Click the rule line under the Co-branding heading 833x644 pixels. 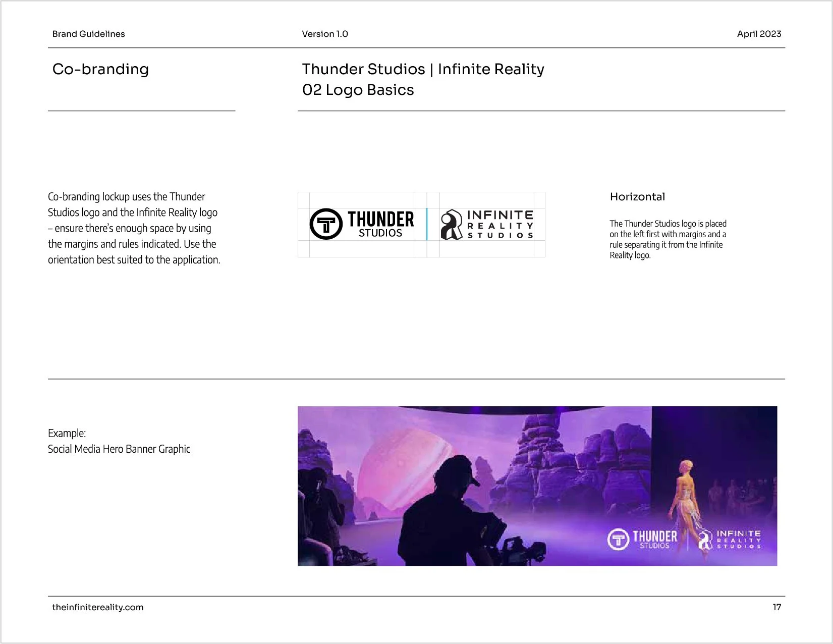point(143,111)
